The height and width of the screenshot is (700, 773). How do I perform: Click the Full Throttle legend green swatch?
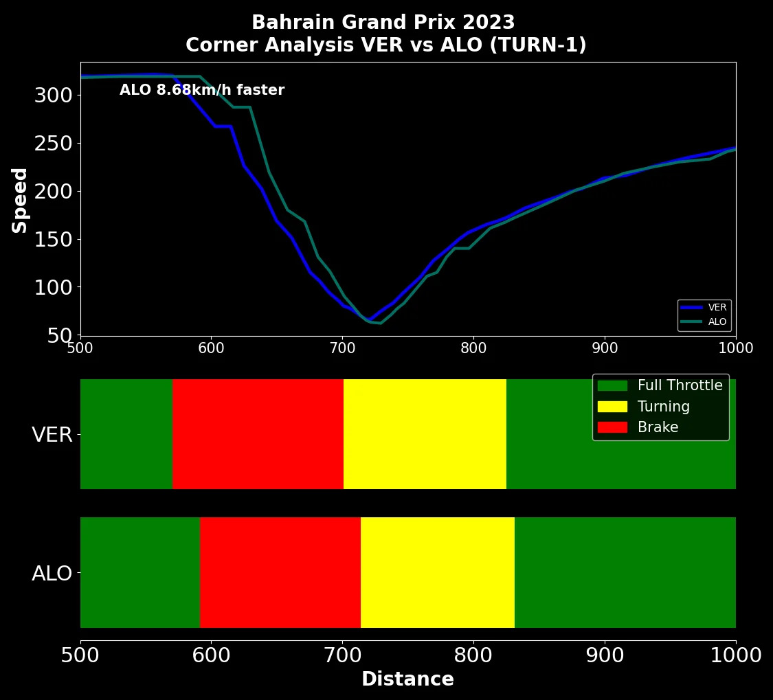[x=612, y=385]
